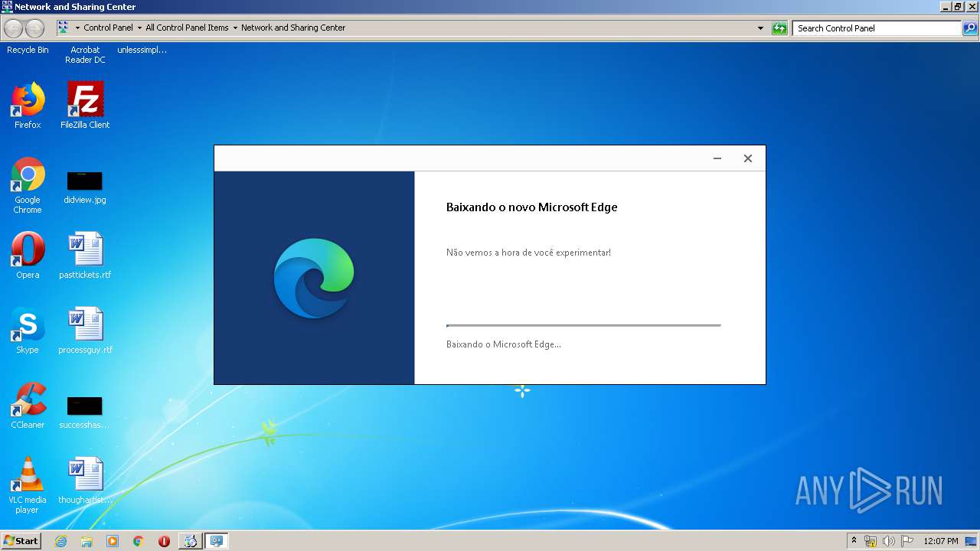Viewport: 980px width, 551px height.
Task: Open the volume tray icon
Action: [889, 541]
